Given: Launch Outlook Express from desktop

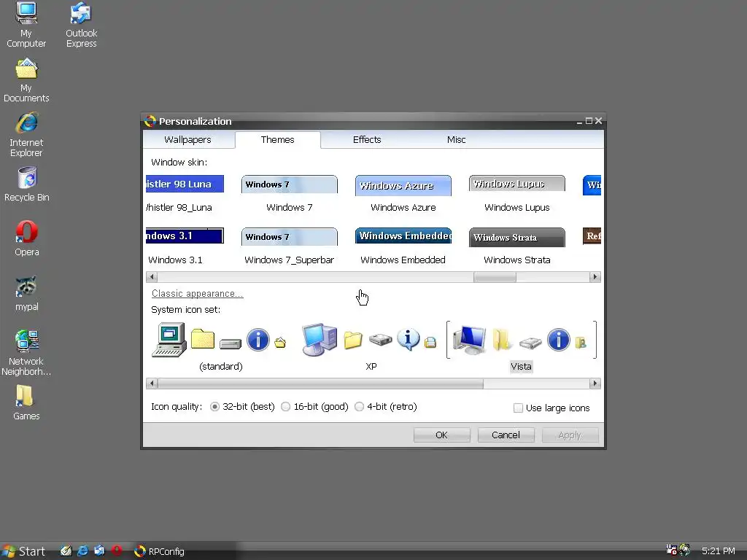Looking at the screenshot, I should 81,24.
